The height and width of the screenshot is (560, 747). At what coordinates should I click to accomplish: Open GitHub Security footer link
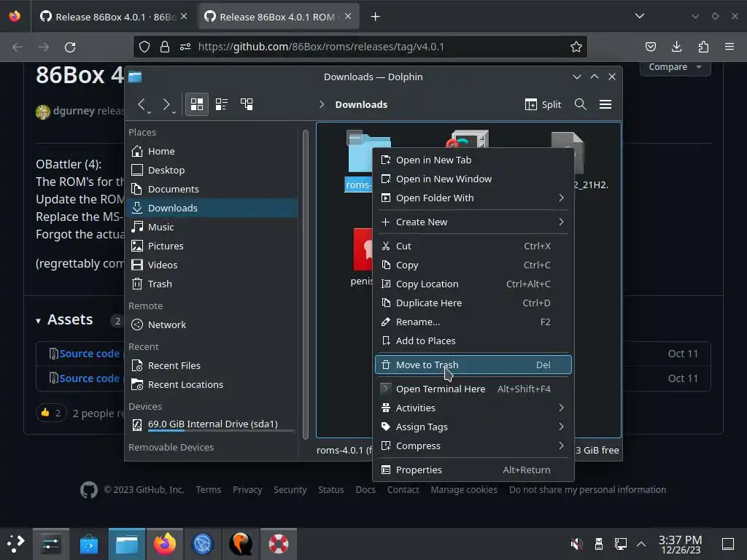click(290, 489)
